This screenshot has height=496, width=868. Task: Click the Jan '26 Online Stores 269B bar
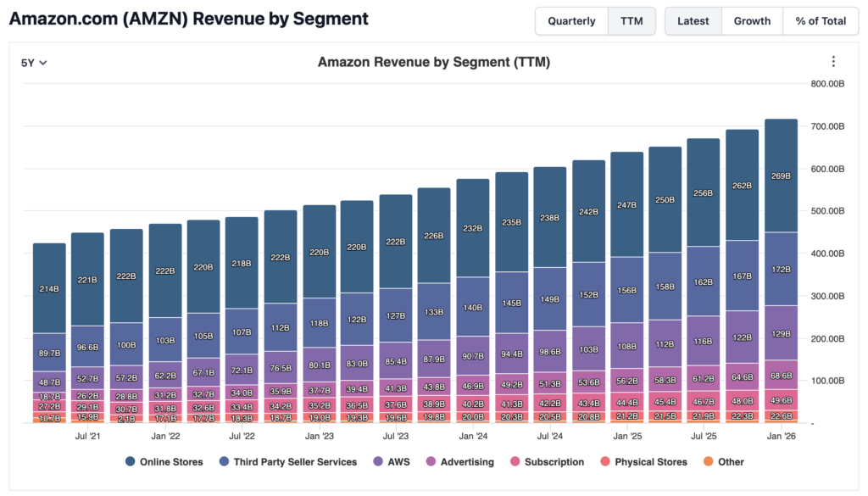tap(781, 176)
